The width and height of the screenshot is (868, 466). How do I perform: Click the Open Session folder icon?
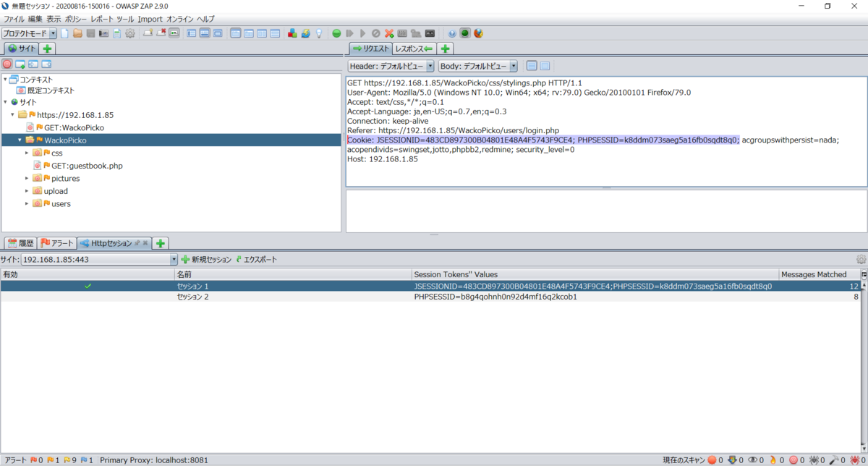point(77,33)
